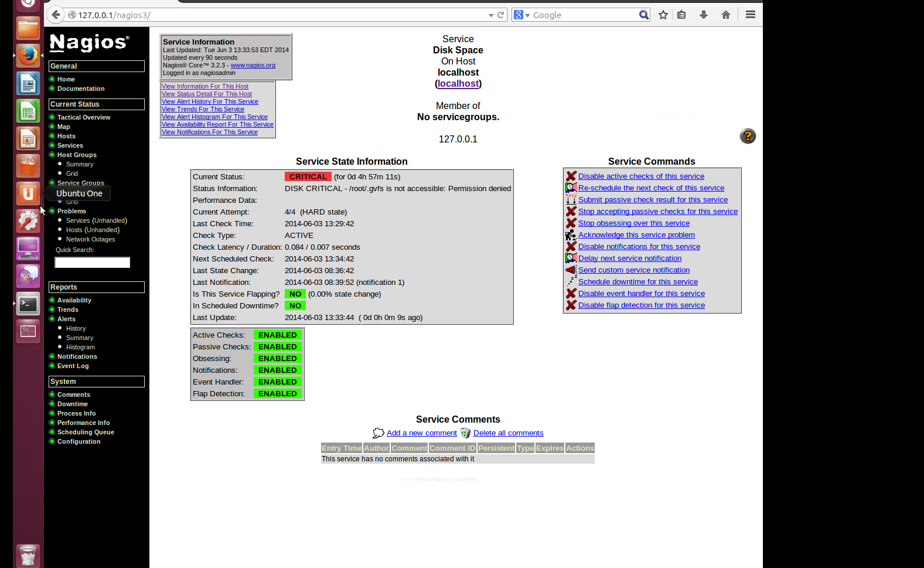The width and height of the screenshot is (924, 568).
Task: Click Acknowledge this service problem link
Action: point(636,235)
